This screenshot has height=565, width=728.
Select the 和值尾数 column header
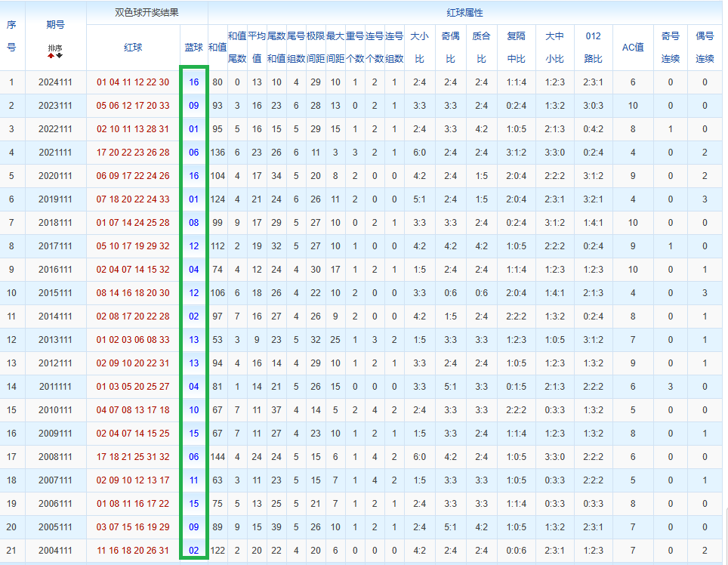click(x=237, y=48)
